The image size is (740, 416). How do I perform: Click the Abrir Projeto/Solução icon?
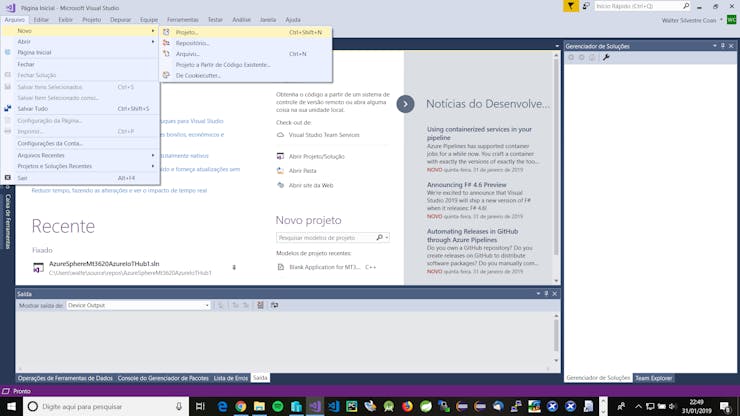tap(280, 156)
